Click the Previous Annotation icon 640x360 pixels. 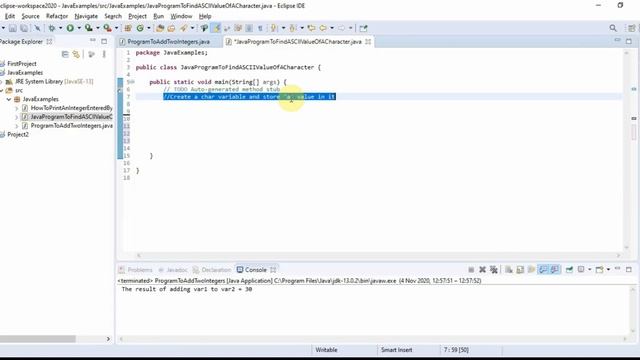tap(293, 28)
